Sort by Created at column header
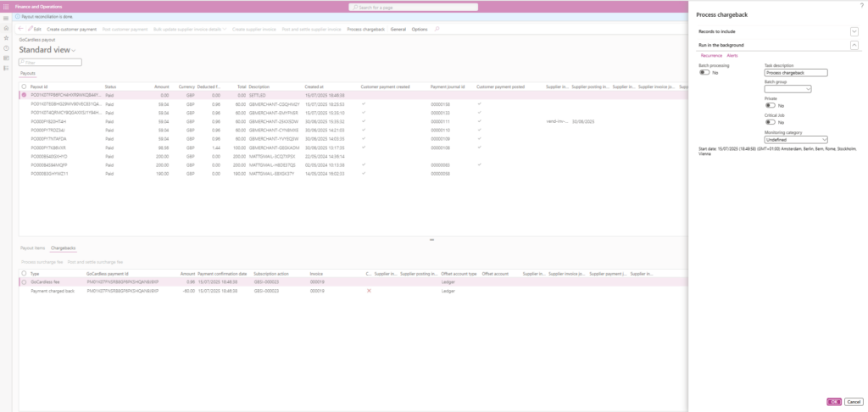Screen dimensions: 868x412 tap(314, 87)
